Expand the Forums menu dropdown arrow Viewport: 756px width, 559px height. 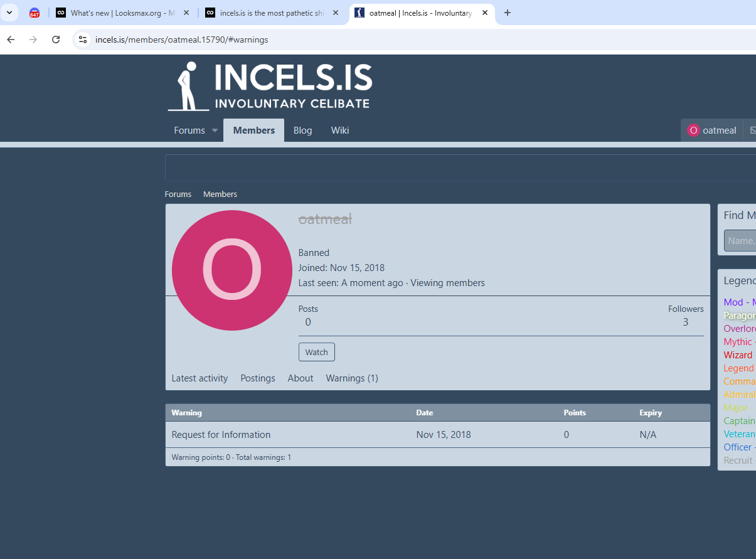215,130
